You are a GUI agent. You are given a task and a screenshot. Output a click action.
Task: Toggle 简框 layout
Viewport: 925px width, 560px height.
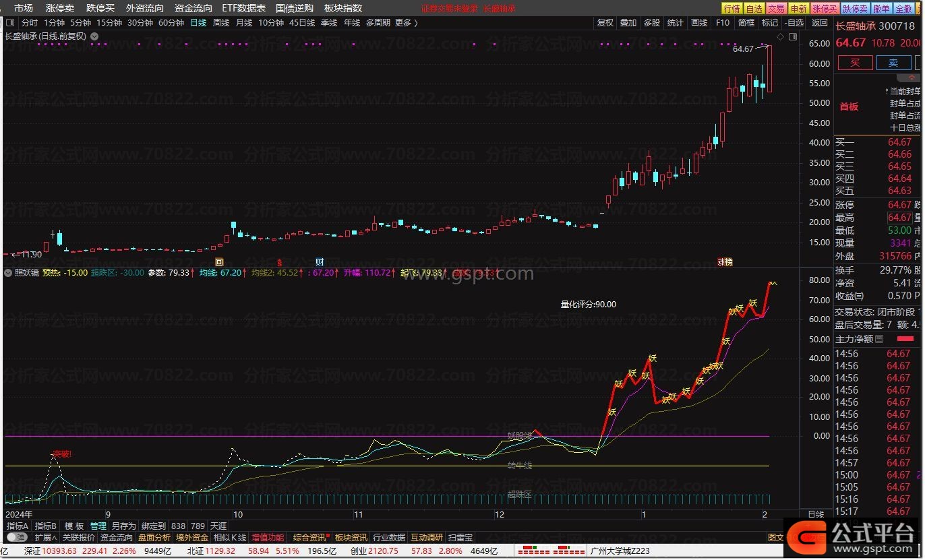click(746, 23)
